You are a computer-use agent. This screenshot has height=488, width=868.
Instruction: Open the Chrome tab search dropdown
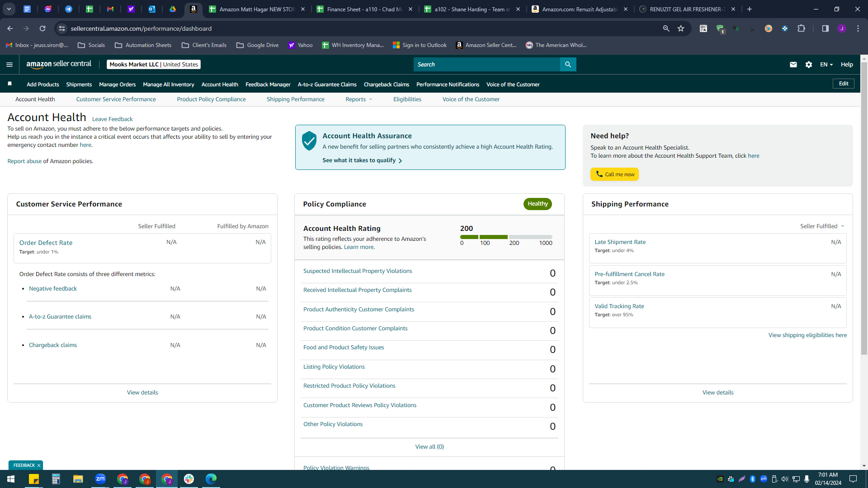[9, 9]
